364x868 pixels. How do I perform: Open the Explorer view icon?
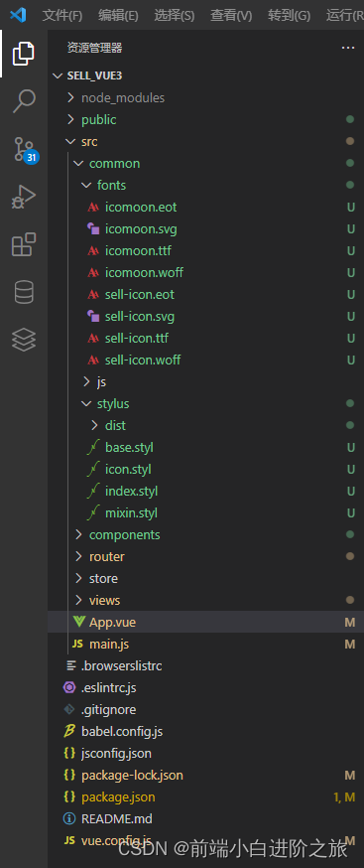24,54
